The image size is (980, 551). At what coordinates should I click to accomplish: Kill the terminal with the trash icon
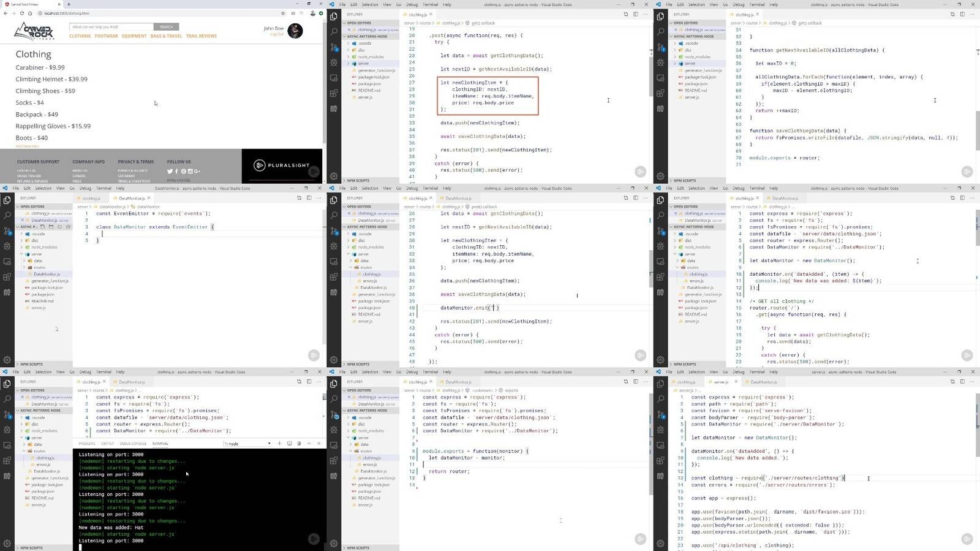(x=299, y=443)
